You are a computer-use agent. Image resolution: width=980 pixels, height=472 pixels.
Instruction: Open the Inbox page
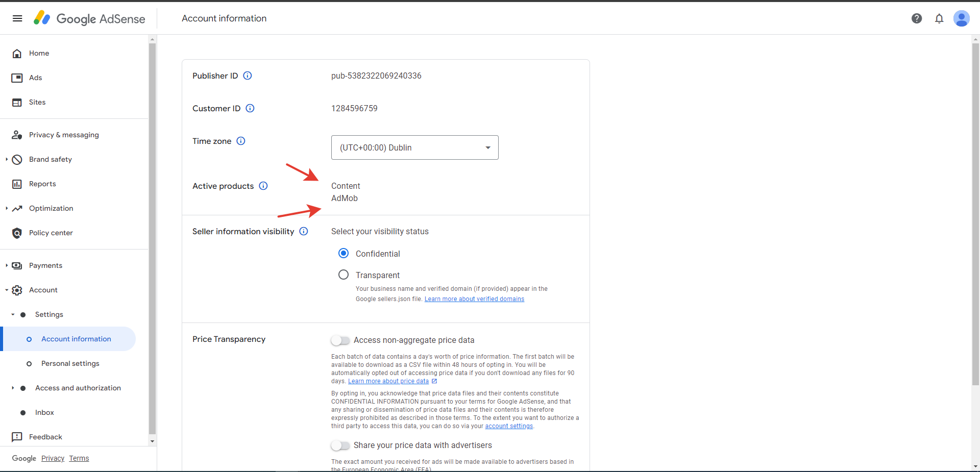tap(44, 412)
